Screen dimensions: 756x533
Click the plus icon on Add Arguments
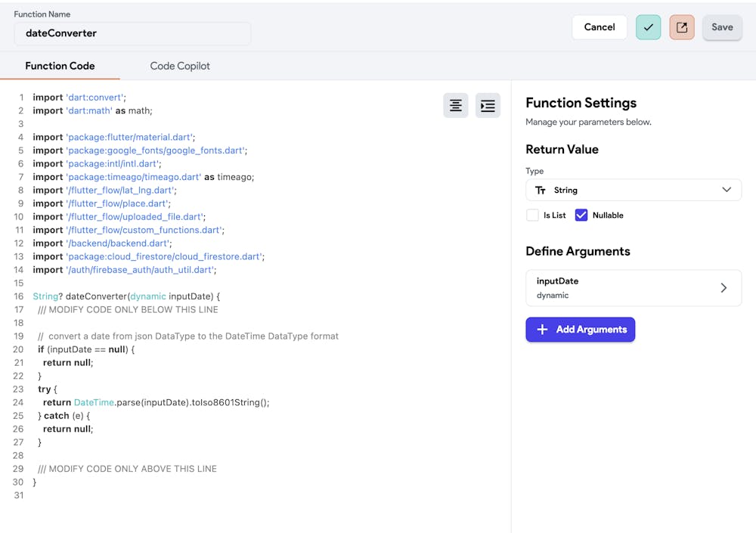[542, 330]
